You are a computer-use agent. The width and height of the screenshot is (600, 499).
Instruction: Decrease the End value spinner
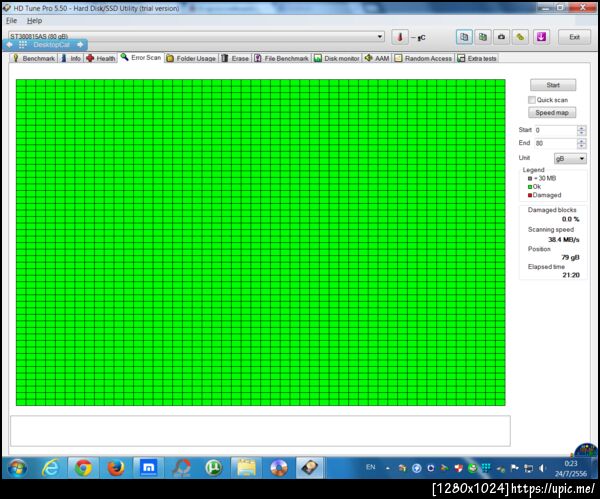(x=581, y=146)
